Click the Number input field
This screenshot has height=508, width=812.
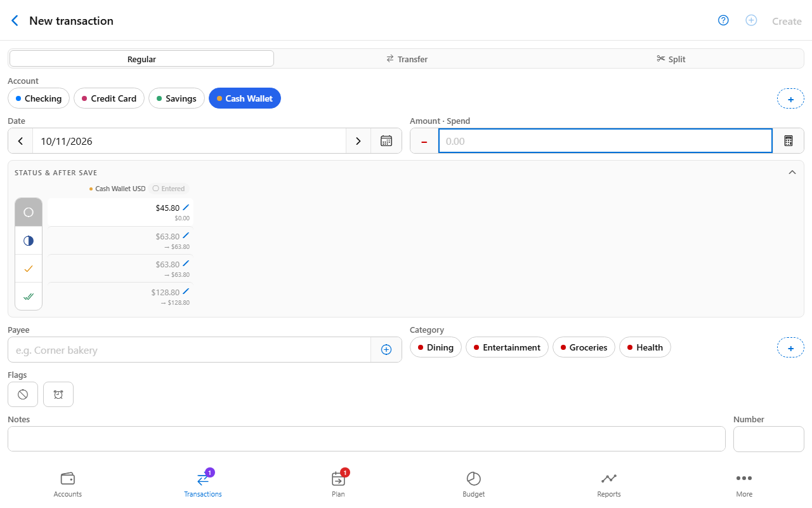click(x=769, y=439)
